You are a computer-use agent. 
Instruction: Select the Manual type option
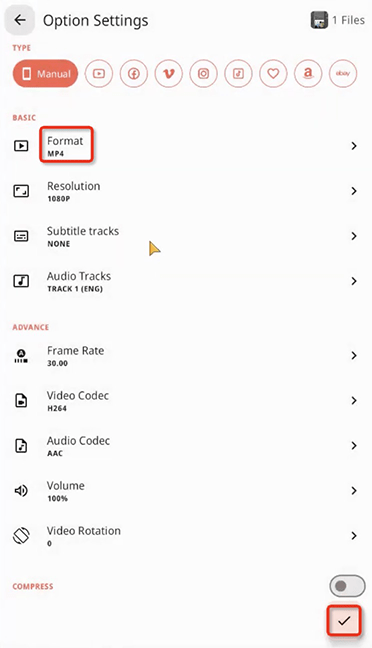point(45,74)
